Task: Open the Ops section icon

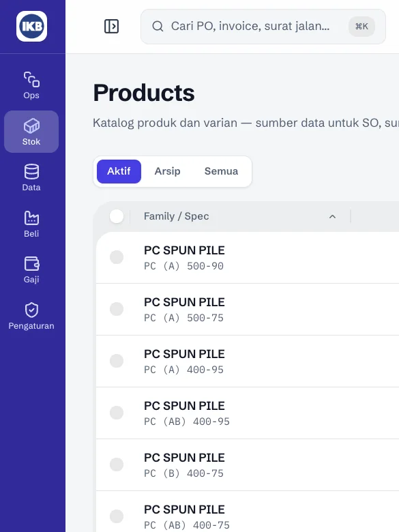Action: [x=31, y=79]
